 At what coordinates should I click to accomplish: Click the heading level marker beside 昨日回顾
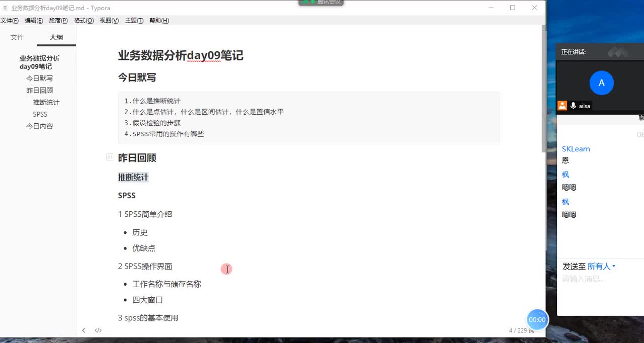110,157
